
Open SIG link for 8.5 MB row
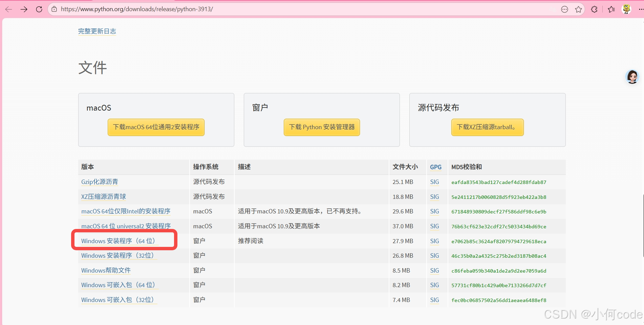pos(434,271)
